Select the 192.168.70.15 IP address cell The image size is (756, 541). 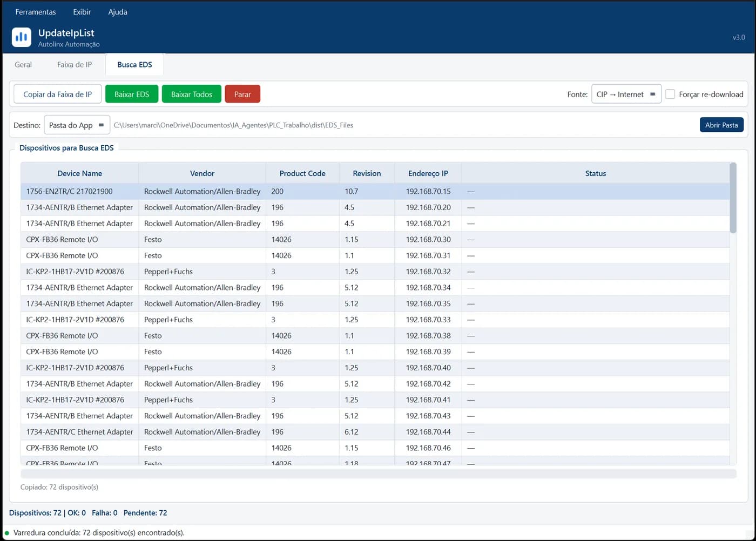click(x=428, y=191)
